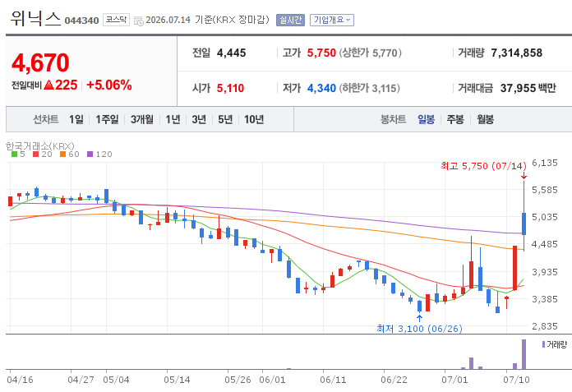Click the calendar icon beside the date

tap(139, 21)
